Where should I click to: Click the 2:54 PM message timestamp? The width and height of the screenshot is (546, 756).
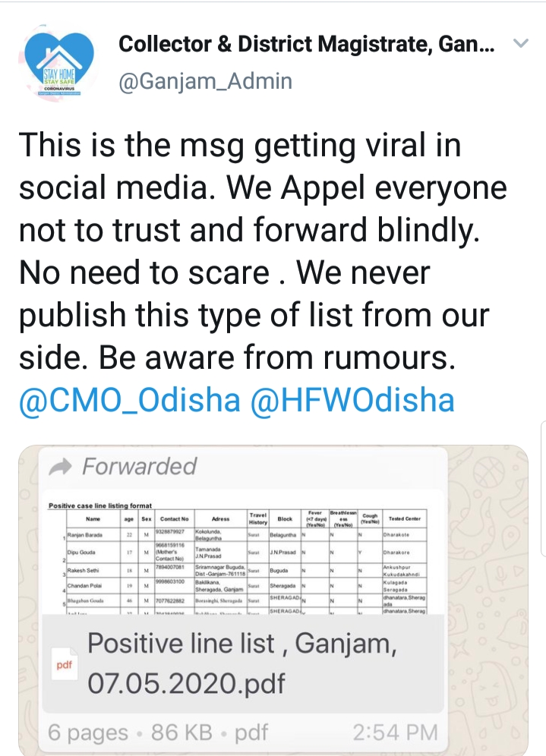click(x=395, y=732)
